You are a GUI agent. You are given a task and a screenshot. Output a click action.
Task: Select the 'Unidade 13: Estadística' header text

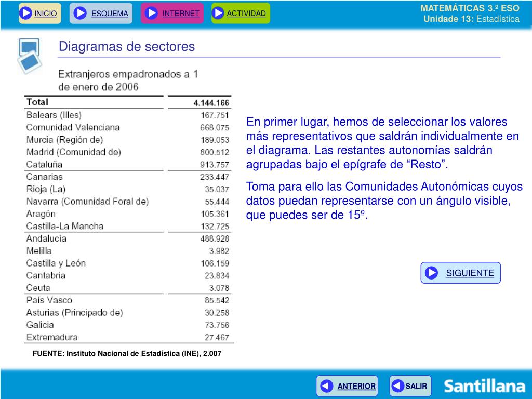pyautogui.click(x=472, y=19)
